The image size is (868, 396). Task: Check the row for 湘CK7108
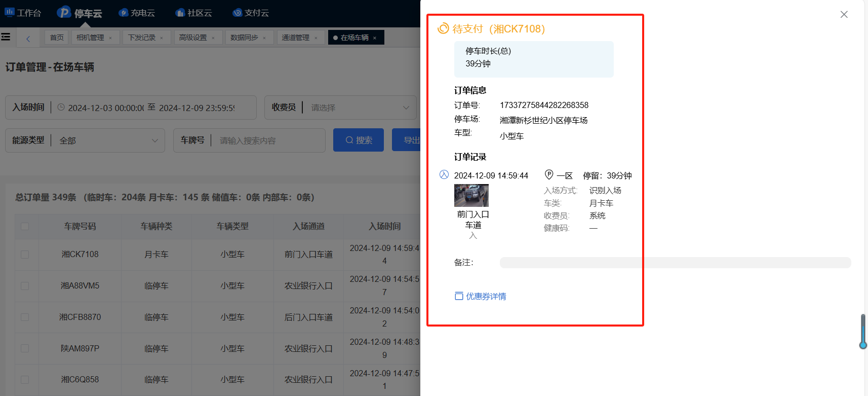[x=25, y=255]
